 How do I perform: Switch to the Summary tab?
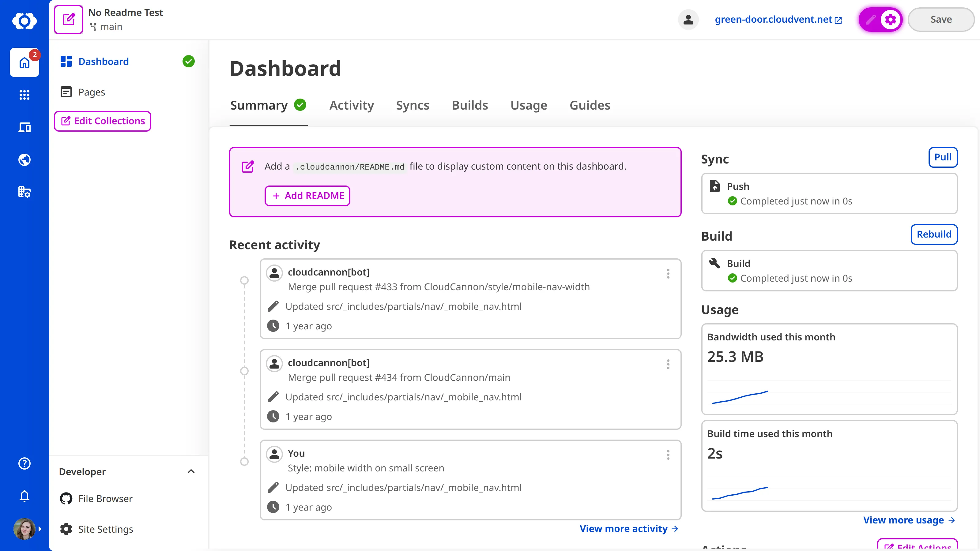[x=268, y=105]
